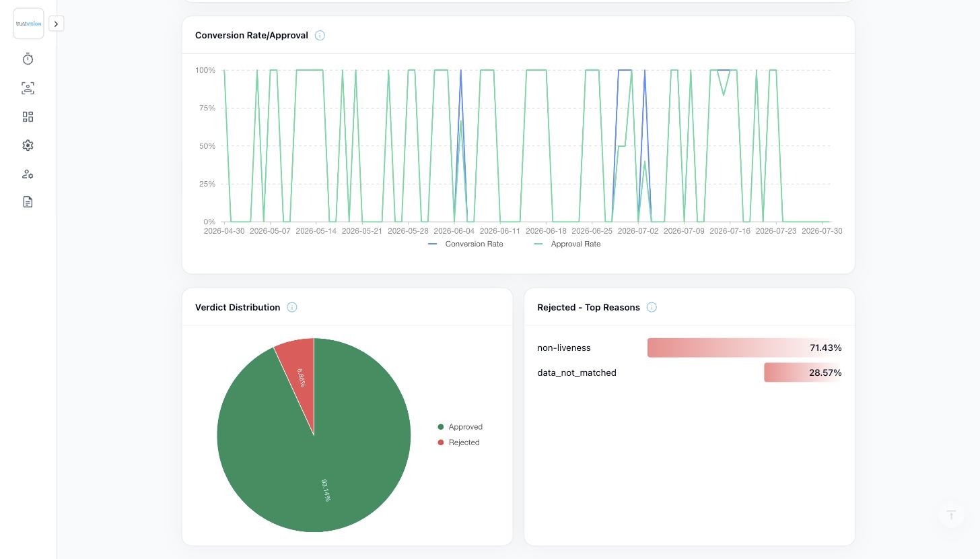Click info icon beside Rejected - Top Reasons

[x=652, y=307]
